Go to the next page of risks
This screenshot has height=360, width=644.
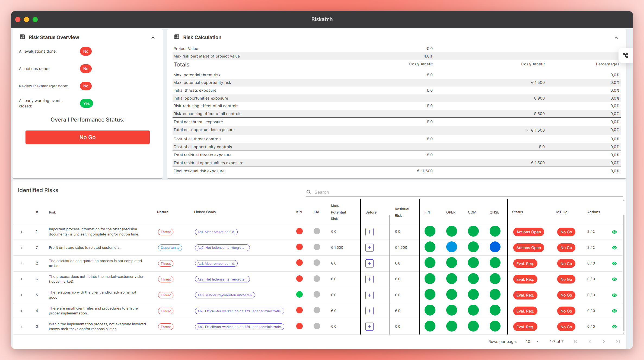coord(604,342)
